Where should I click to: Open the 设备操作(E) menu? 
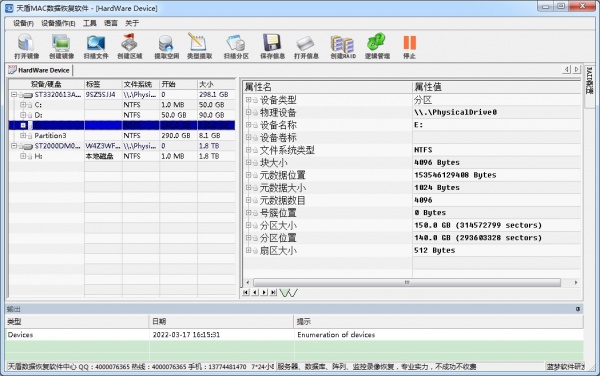click(58, 23)
